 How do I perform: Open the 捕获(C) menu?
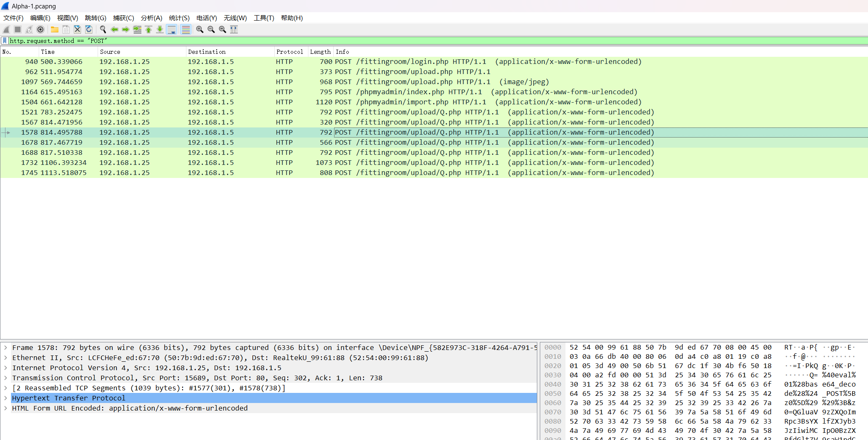(x=124, y=18)
